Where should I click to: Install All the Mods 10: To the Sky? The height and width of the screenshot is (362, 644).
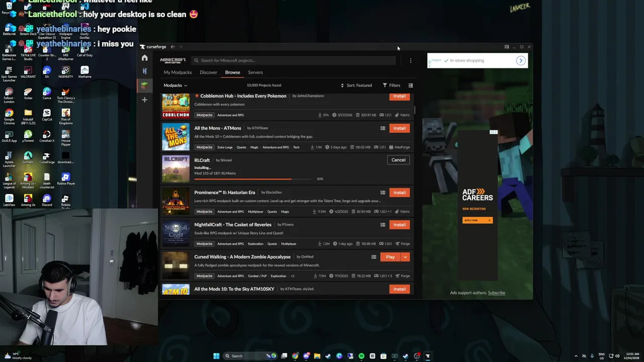pyautogui.click(x=399, y=289)
